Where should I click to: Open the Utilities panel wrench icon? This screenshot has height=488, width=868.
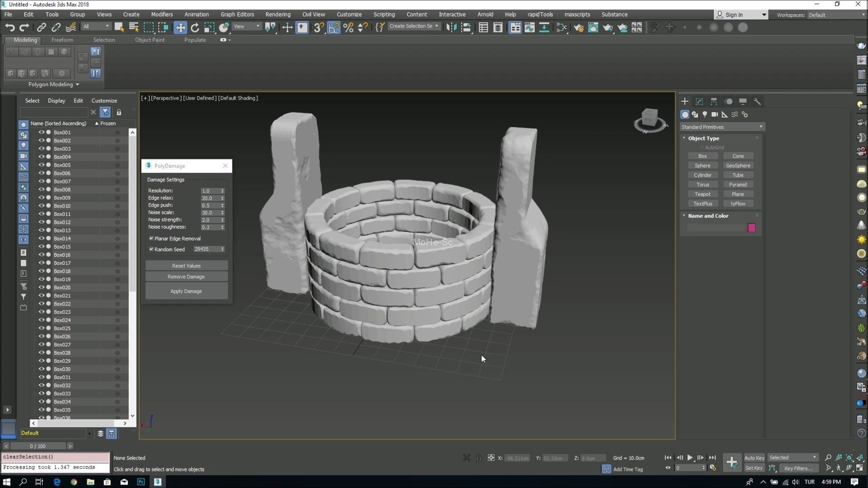[x=757, y=102]
